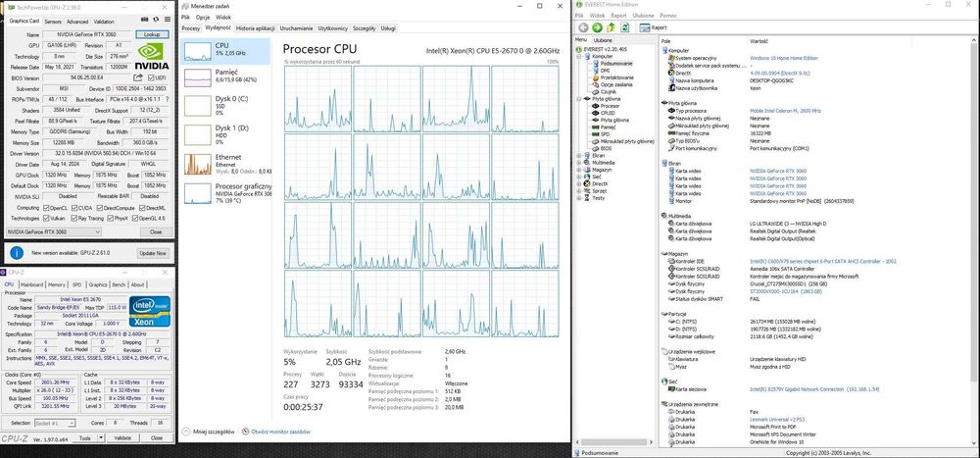
Task: Collapse the Płyta główna node in EVEREST tree
Action: (579, 99)
